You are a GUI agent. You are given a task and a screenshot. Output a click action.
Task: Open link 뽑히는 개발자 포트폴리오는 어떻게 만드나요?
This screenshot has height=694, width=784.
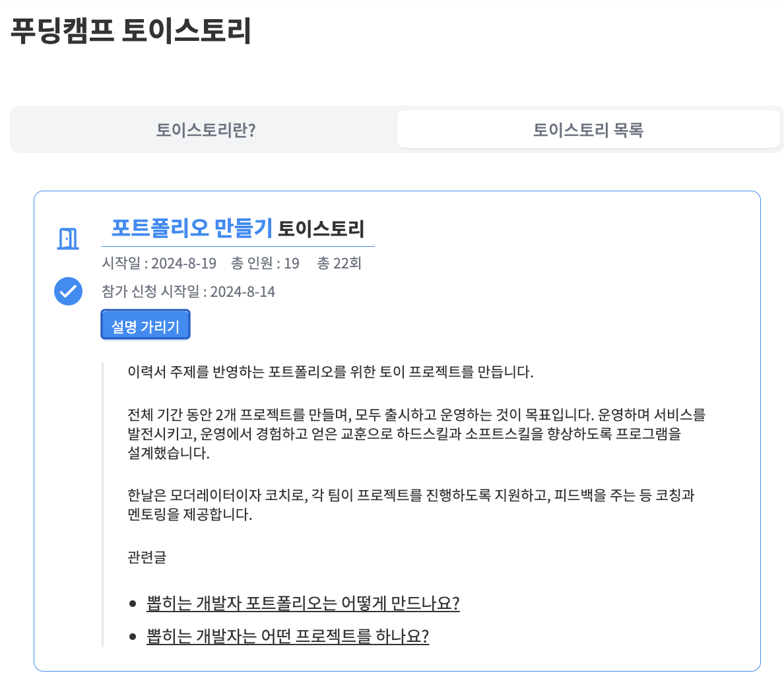point(303,603)
